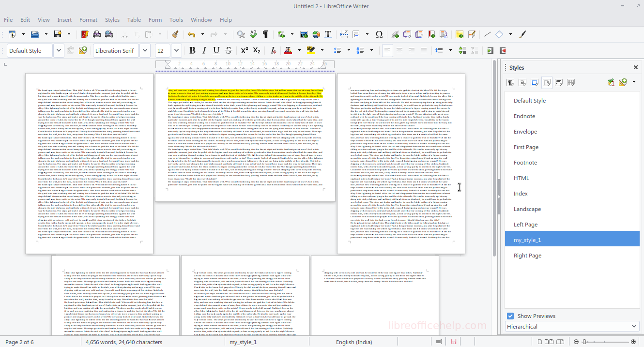Open Find and Replace

241,34
